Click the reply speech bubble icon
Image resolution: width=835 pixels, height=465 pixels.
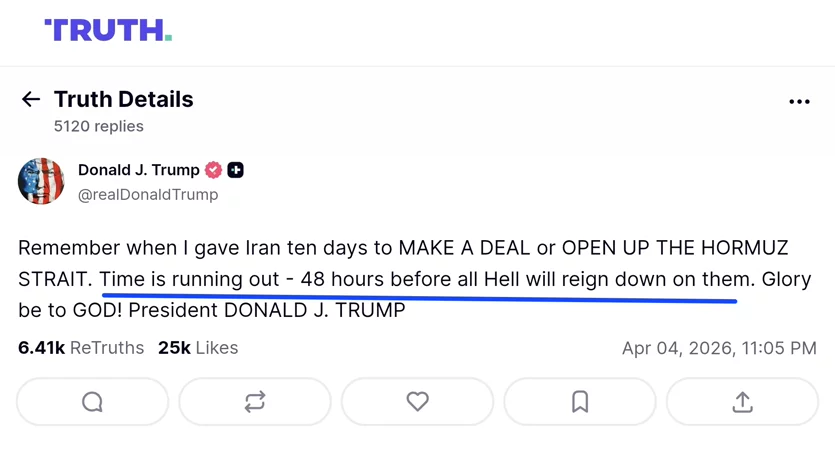point(92,402)
